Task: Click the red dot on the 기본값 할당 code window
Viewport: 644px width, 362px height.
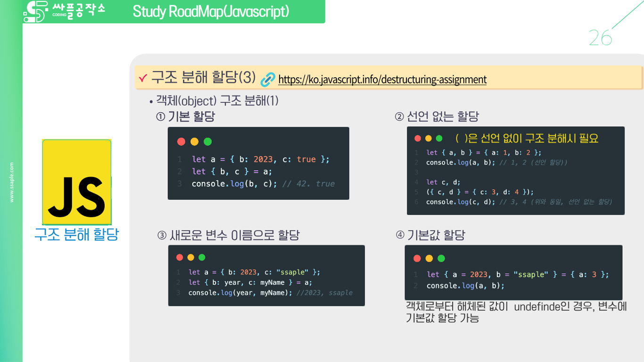Action: pos(416,258)
